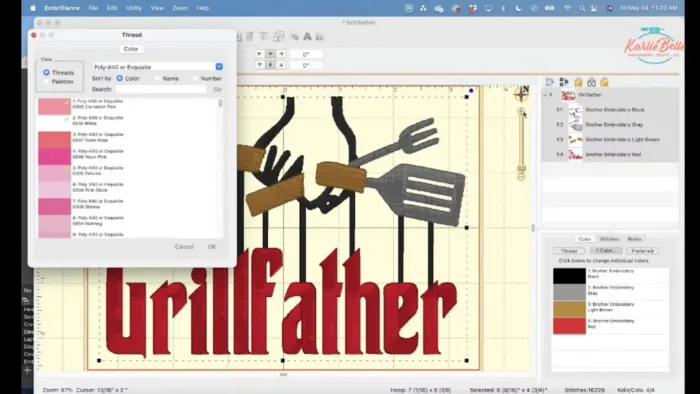The width and height of the screenshot is (700, 394).
Task: Pick the Carnation Pink thread swatch
Action: 54,107
